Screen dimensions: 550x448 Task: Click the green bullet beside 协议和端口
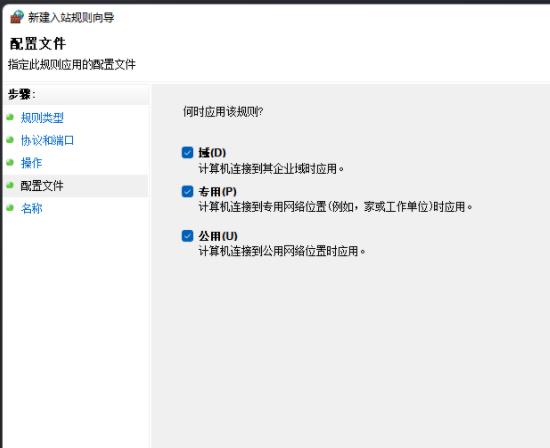10,140
